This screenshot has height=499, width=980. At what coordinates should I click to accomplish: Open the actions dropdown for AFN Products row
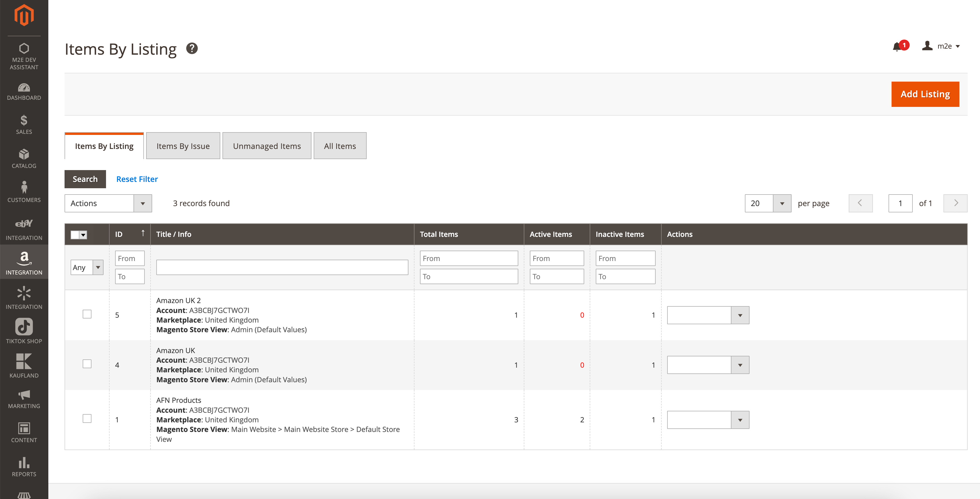click(708, 420)
